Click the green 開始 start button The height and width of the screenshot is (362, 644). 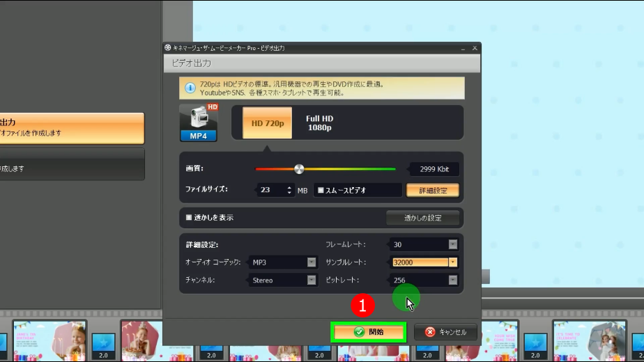(369, 332)
